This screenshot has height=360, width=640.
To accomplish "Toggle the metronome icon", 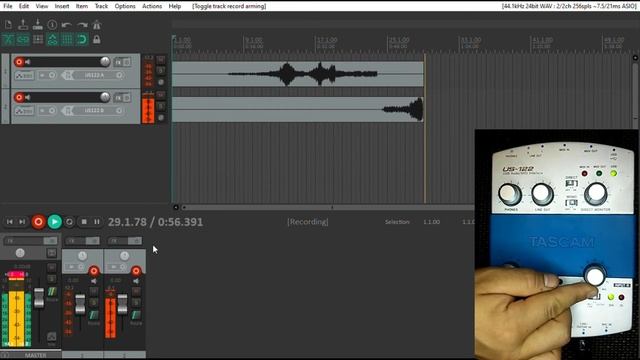I will point(97,24).
